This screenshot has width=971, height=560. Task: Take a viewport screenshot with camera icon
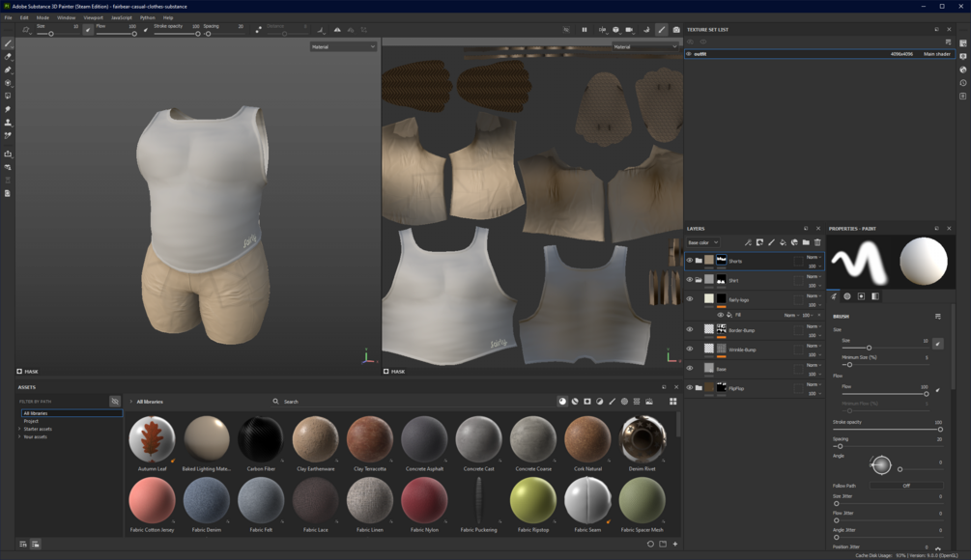[676, 30]
